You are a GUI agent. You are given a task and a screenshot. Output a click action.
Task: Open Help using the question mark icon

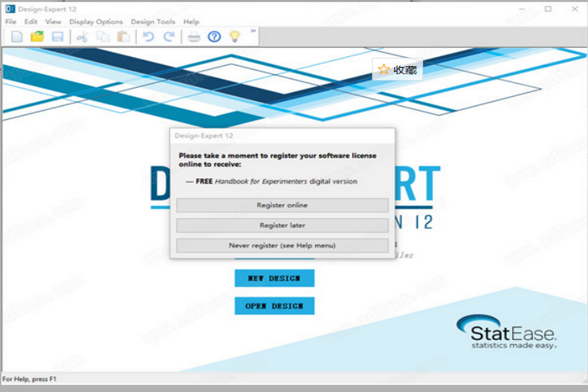point(214,36)
